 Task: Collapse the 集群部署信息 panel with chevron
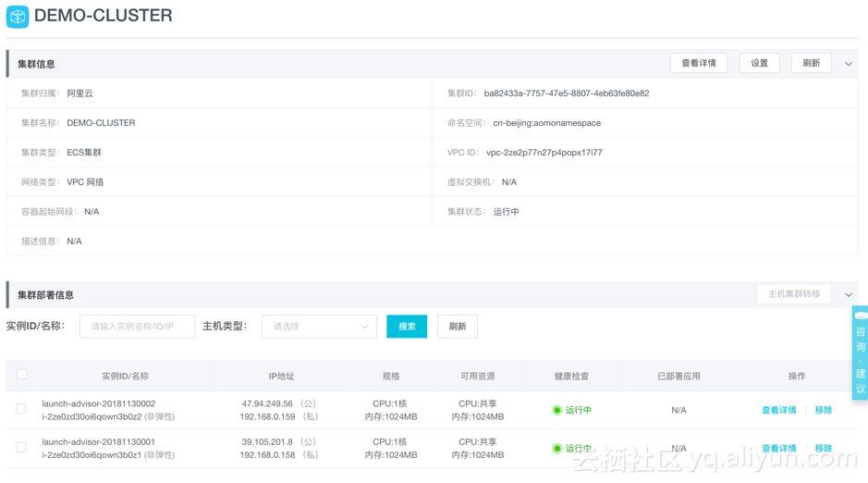pyautogui.click(x=848, y=294)
